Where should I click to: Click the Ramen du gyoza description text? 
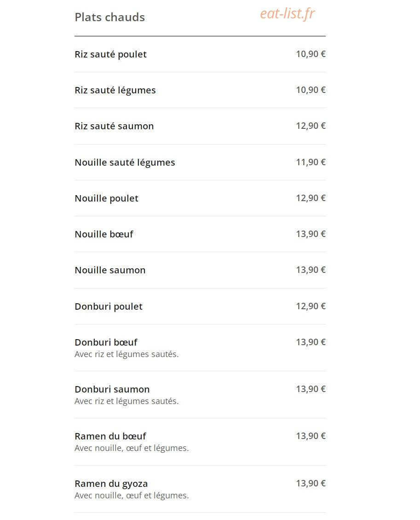pyautogui.click(x=132, y=496)
